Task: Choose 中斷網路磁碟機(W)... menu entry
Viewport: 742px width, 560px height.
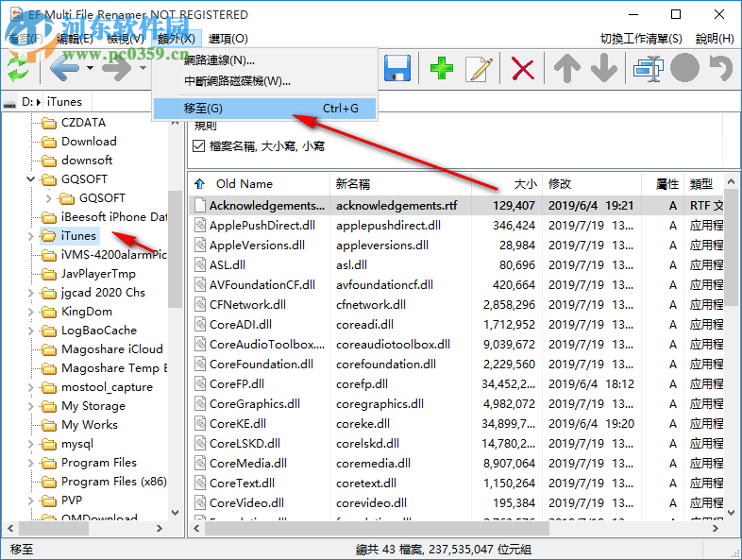Action: 265,81
